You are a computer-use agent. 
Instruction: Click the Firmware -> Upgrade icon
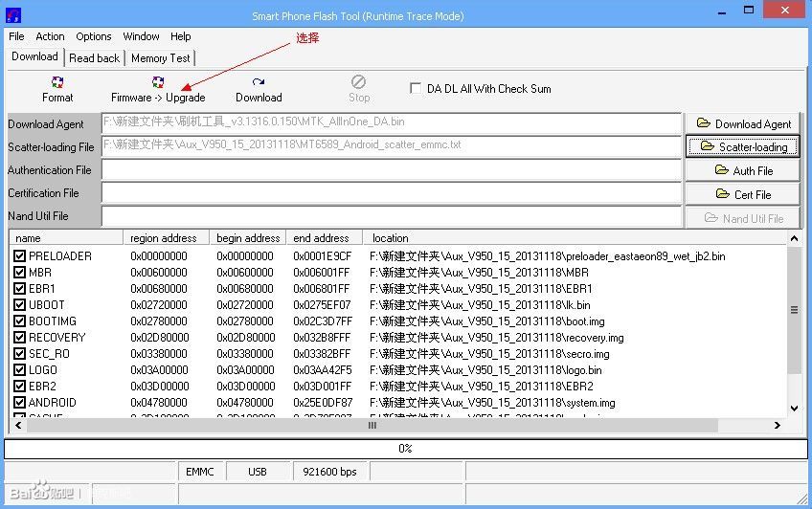click(x=158, y=83)
